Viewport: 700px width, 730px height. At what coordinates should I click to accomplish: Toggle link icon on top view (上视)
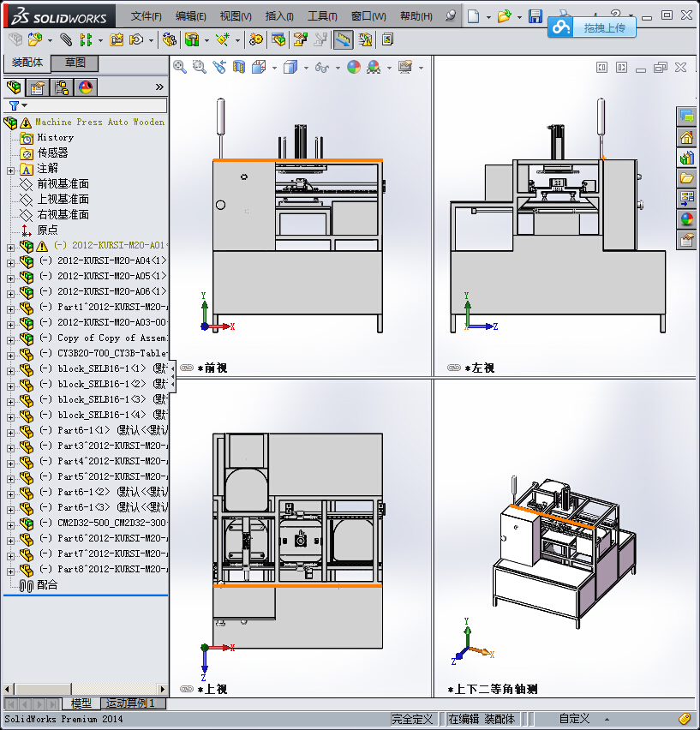coord(187,689)
